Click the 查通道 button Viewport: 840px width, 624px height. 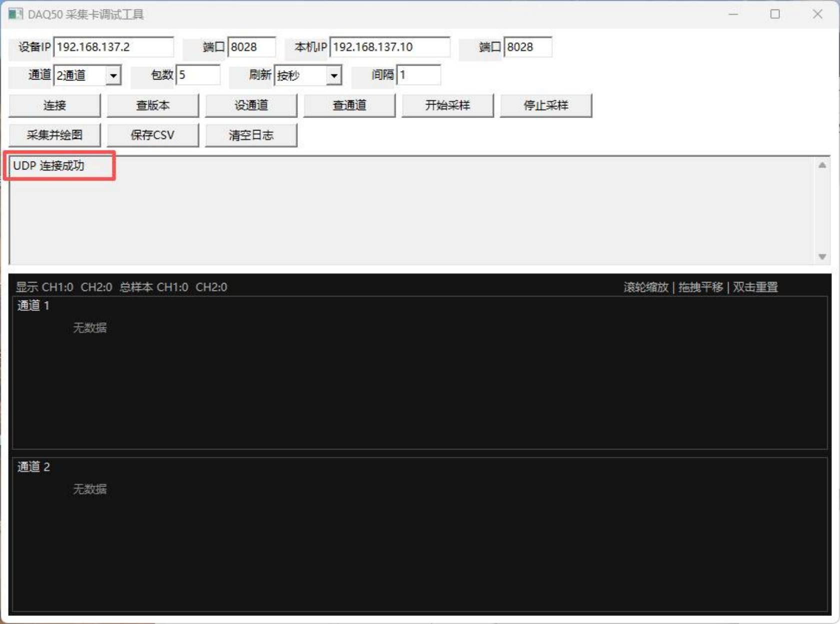[349, 105]
